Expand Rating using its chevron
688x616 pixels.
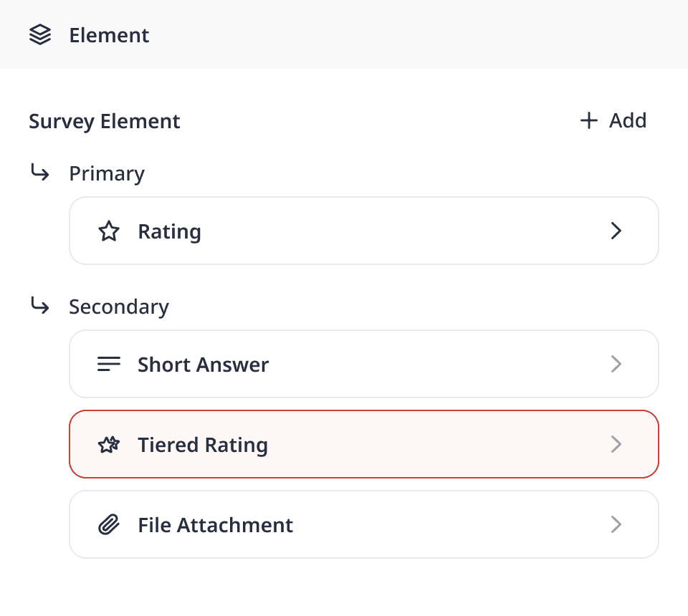[616, 231]
